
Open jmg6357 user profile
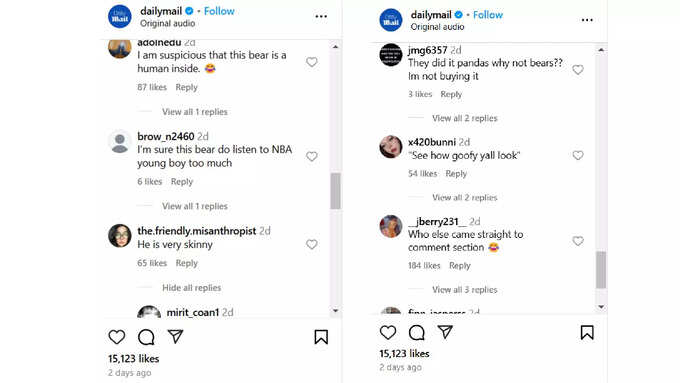click(427, 50)
